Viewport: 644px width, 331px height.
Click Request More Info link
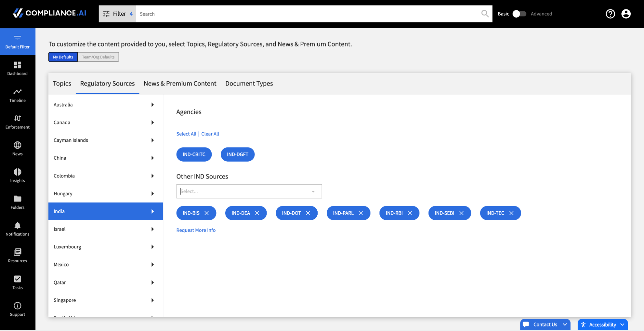[196, 230]
